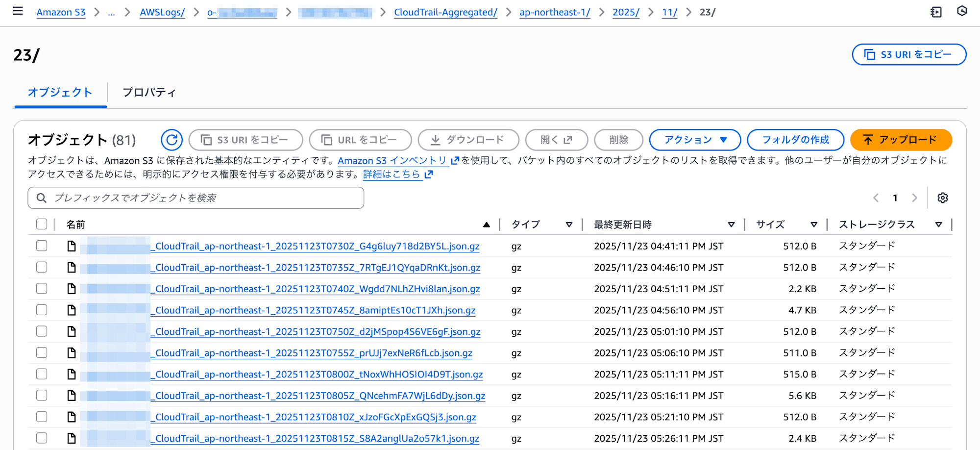Image resolution: width=980 pixels, height=450 pixels.
Task: Check the select-all objects header checkbox
Action: click(42, 224)
